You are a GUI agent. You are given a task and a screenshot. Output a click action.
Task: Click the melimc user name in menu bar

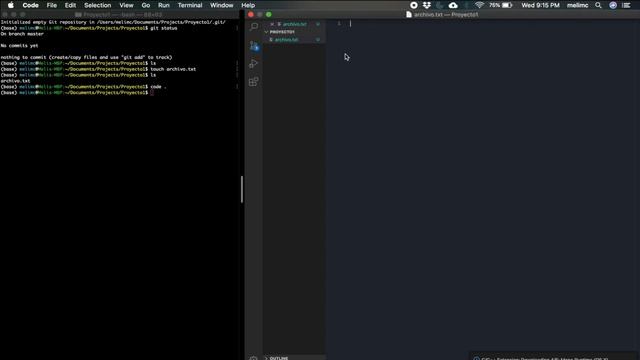578,5
